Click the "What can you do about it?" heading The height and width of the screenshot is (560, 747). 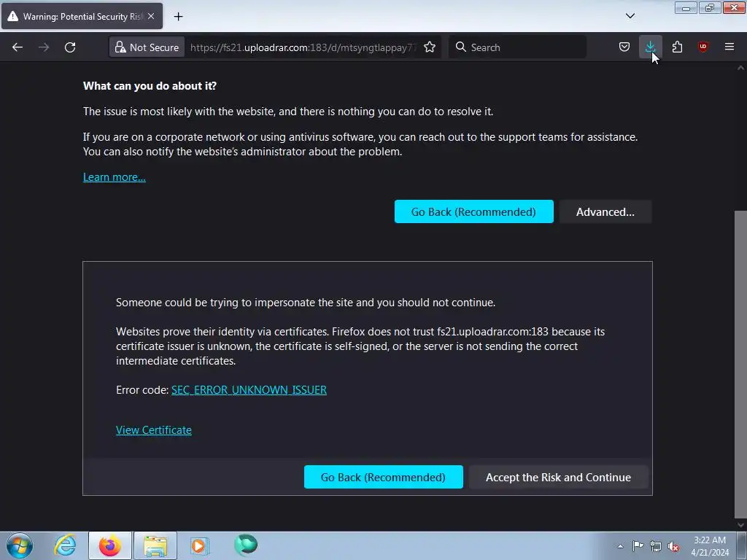[x=150, y=86]
